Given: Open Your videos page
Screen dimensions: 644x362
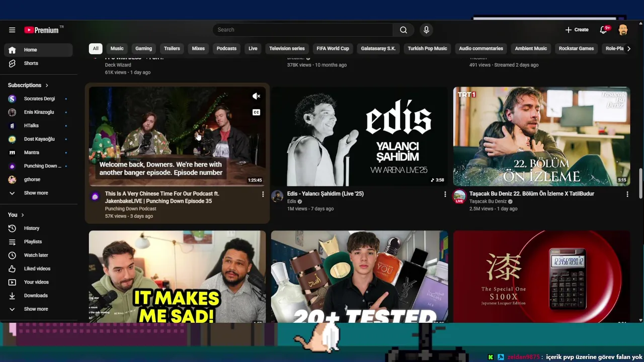Looking at the screenshot, I should point(38,282).
